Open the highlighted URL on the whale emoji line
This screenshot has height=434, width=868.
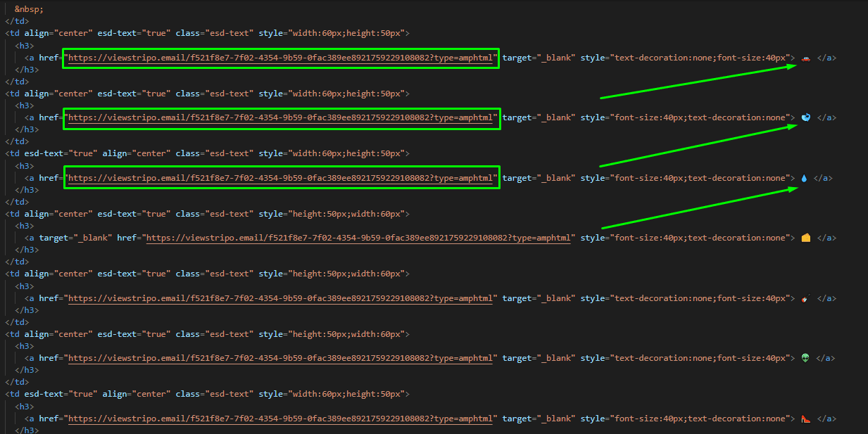(x=280, y=118)
